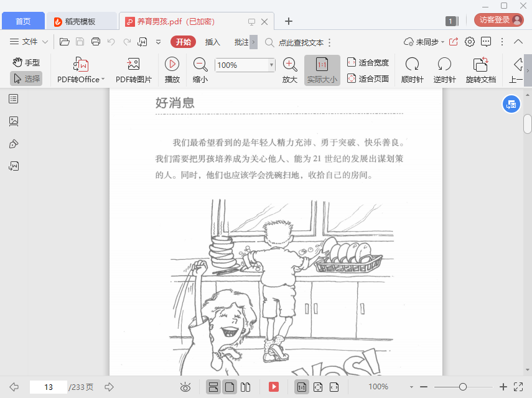Activate the Select tool (选择)

point(26,78)
